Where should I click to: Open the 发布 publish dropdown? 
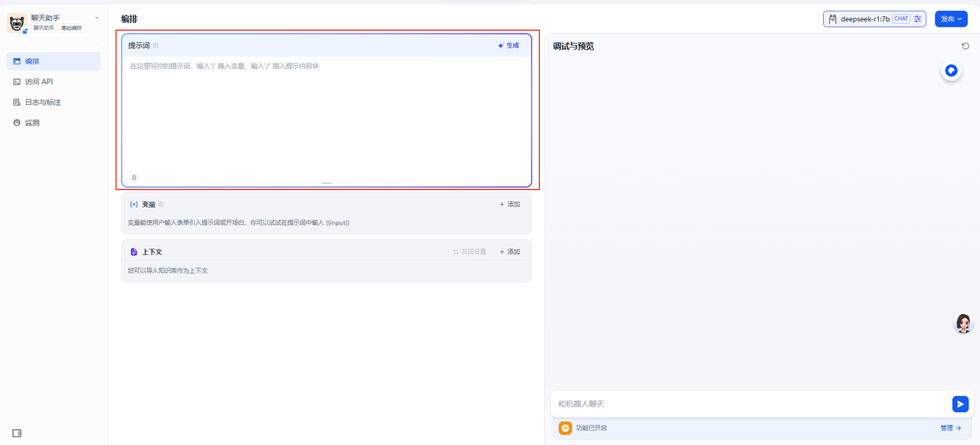[x=951, y=19]
